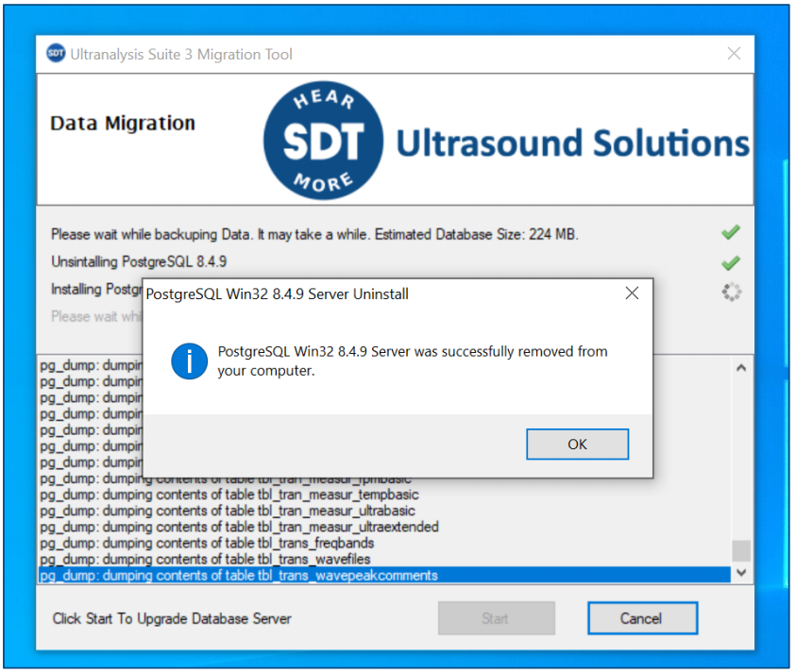Select the tbl_trans_freqbands log entry
Image resolution: width=796 pixels, height=672 pixels.
pyautogui.click(x=207, y=543)
